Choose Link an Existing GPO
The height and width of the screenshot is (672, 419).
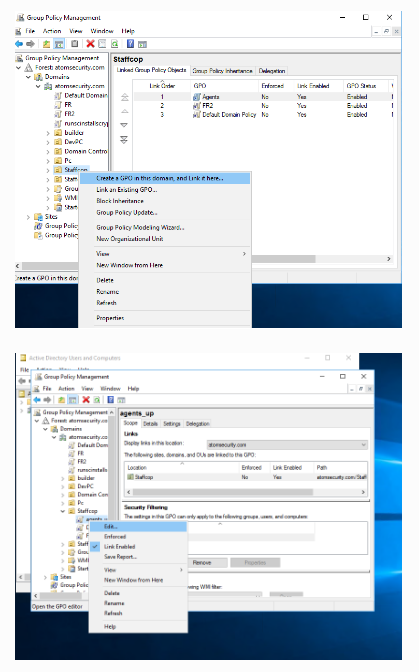pos(127,189)
